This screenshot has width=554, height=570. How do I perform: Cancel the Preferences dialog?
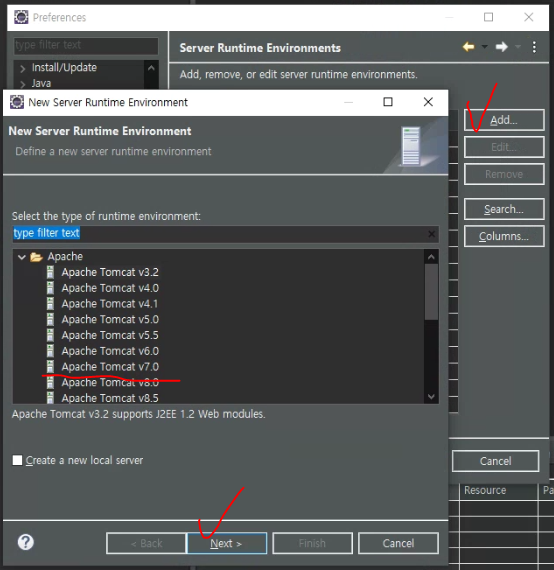(x=495, y=461)
